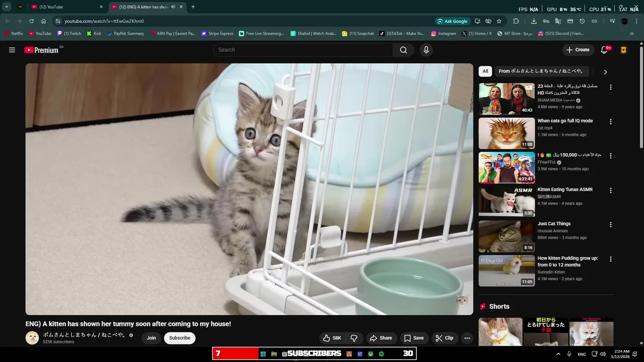Image resolution: width=644 pixels, height=362 pixels.
Task: Click the Ask Google button
Action: [x=453, y=21]
